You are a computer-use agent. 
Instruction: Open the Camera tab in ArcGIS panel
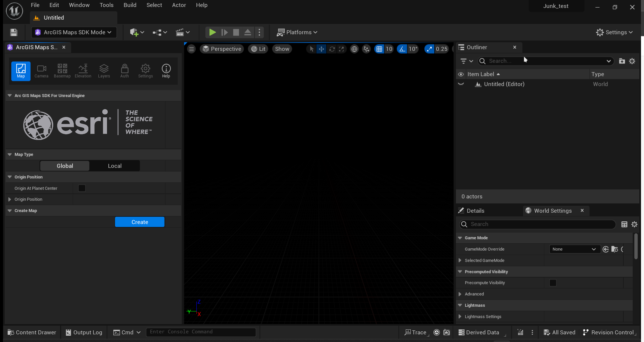[x=42, y=71]
